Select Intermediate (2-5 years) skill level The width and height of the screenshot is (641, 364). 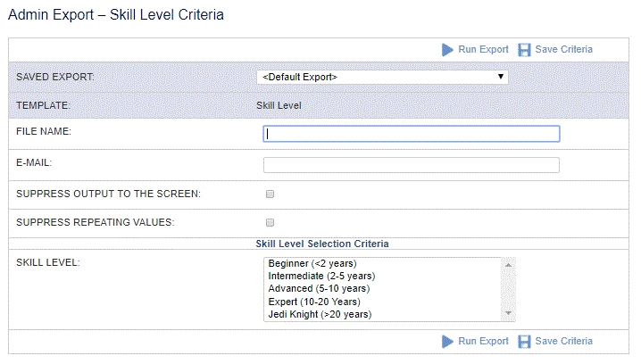click(x=321, y=277)
